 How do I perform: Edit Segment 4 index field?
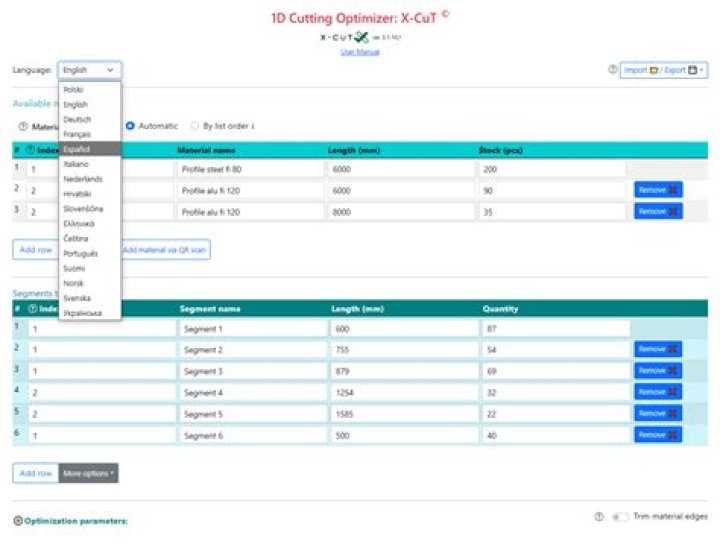point(102,393)
